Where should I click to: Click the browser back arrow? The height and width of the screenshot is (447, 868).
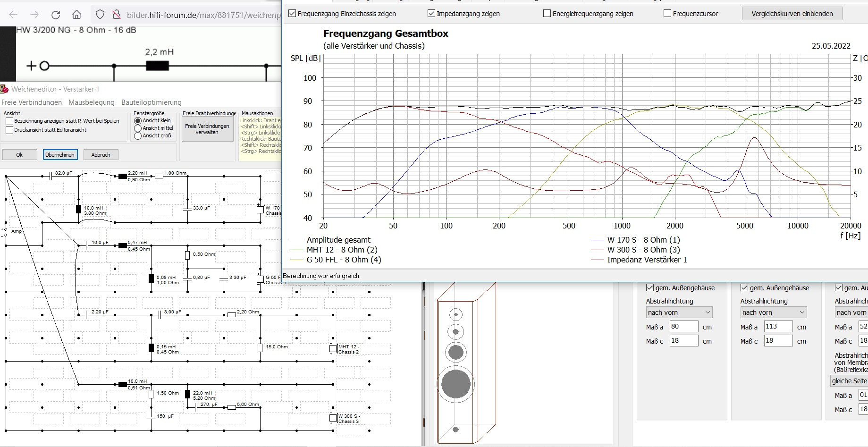[13, 15]
